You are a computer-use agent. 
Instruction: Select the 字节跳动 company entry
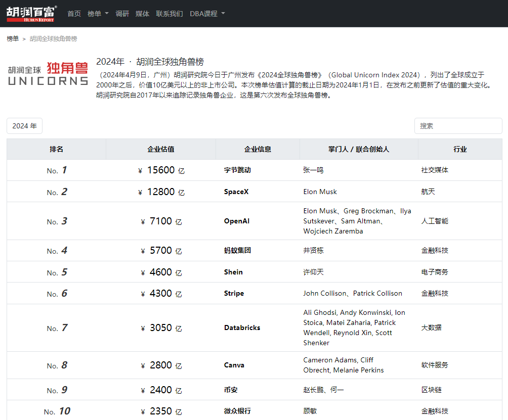237,170
